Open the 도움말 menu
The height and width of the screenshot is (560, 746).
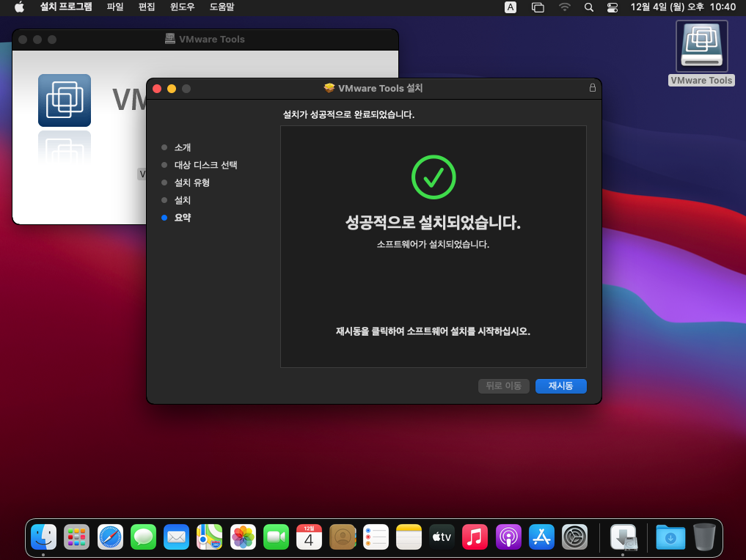tap(222, 7)
